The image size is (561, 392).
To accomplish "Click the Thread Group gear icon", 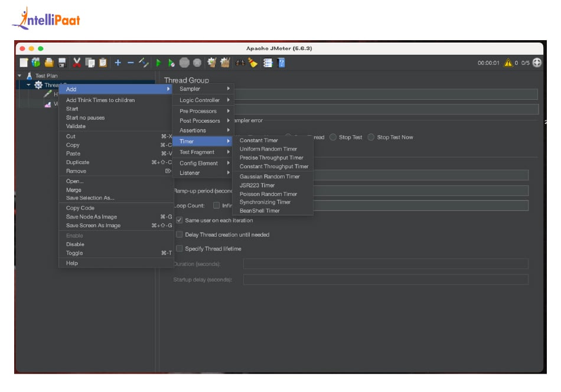I will point(38,85).
